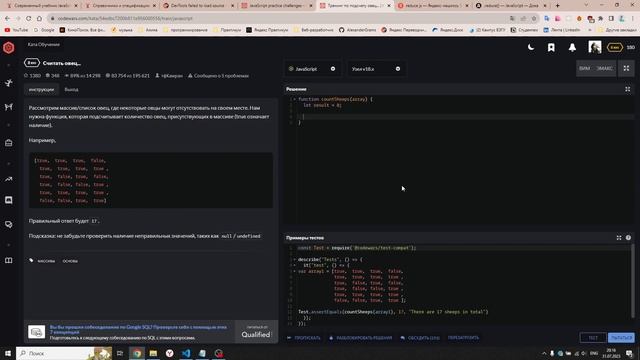This screenshot has height=360, width=640.
Task: Open the Windows notification center
Action: (x=629, y=353)
